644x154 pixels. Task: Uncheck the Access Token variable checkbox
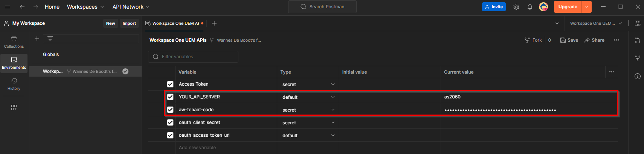pyautogui.click(x=170, y=84)
